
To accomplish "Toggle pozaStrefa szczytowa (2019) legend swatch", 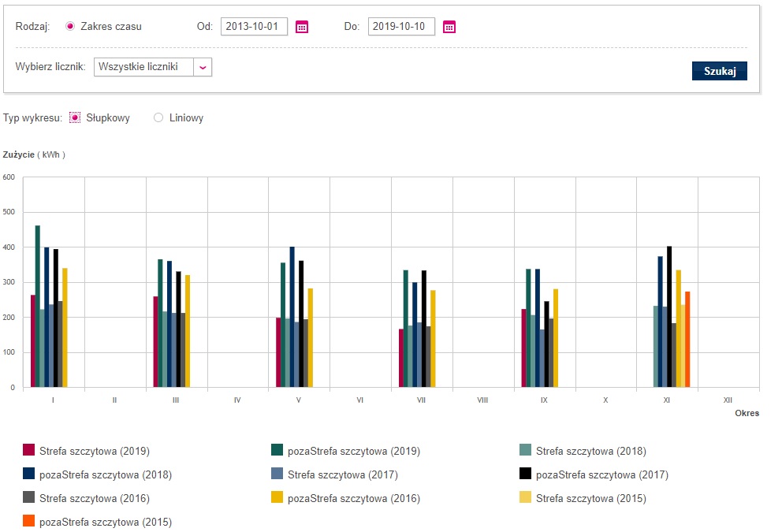I will pyautogui.click(x=277, y=451).
